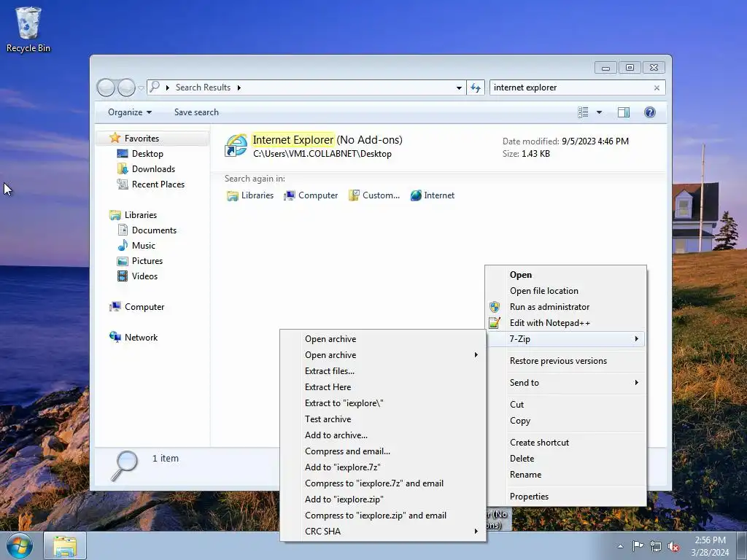Image resolution: width=747 pixels, height=560 pixels.
Task: Click the refresh icon beside address bar
Action: [476, 87]
